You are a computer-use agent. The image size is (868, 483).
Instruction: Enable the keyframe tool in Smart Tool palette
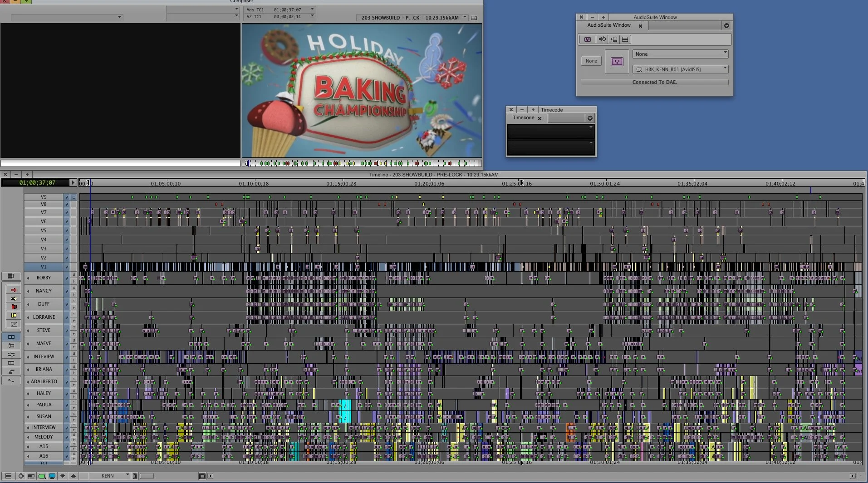pyautogui.click(x=13, y=324)
